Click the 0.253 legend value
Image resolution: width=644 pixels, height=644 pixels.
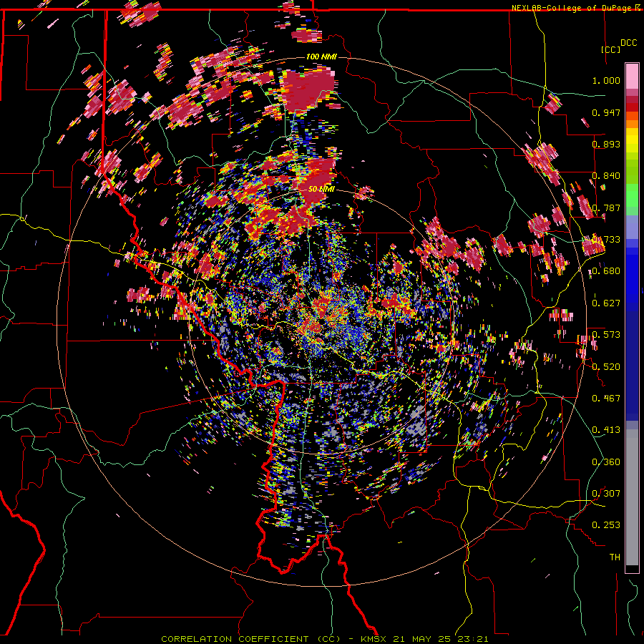[606, 525]
